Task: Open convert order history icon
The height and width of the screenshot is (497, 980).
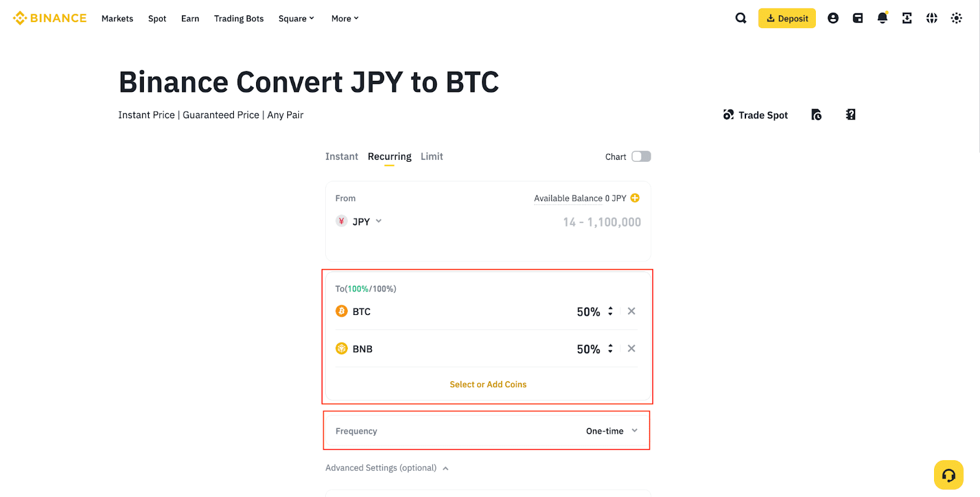Action: coord(816,115)
